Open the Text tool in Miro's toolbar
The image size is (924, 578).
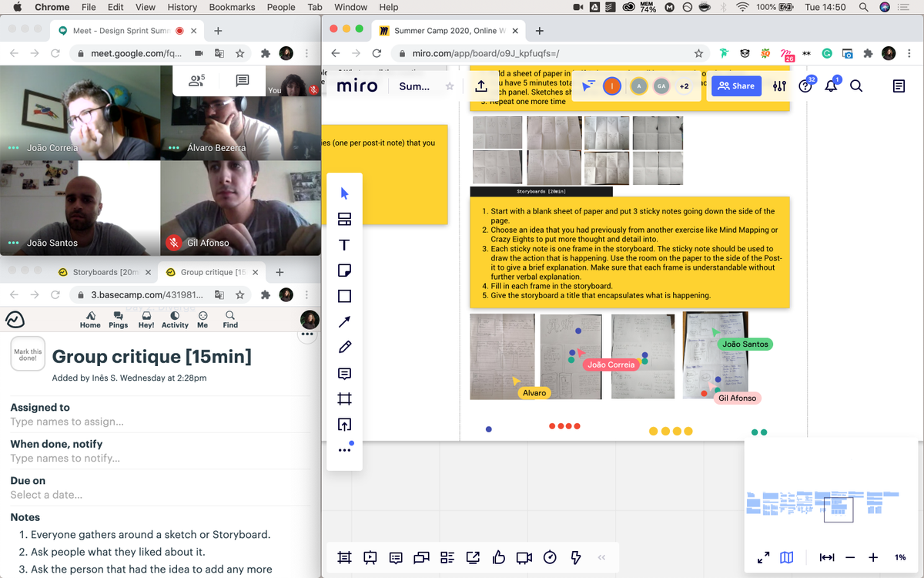(344, 244)
